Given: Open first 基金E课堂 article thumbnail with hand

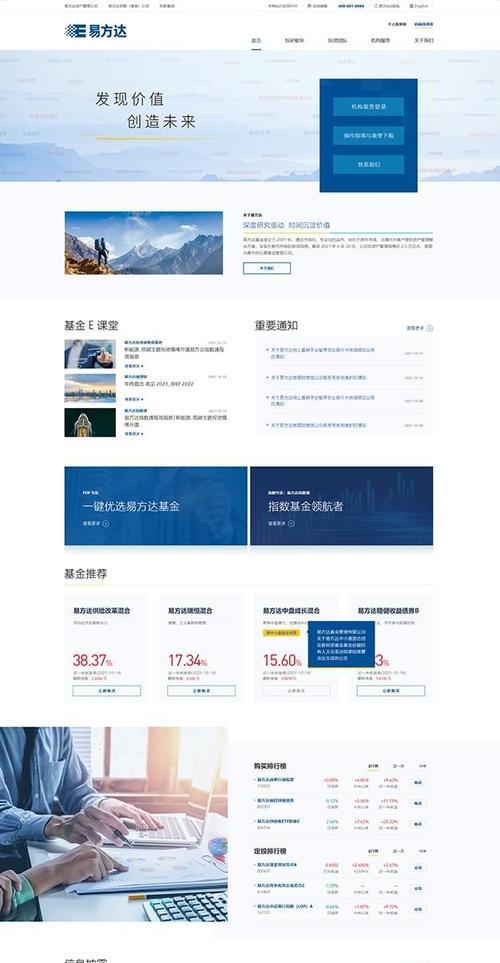Looking at the screenshot, I should click(x=90, y=354).
